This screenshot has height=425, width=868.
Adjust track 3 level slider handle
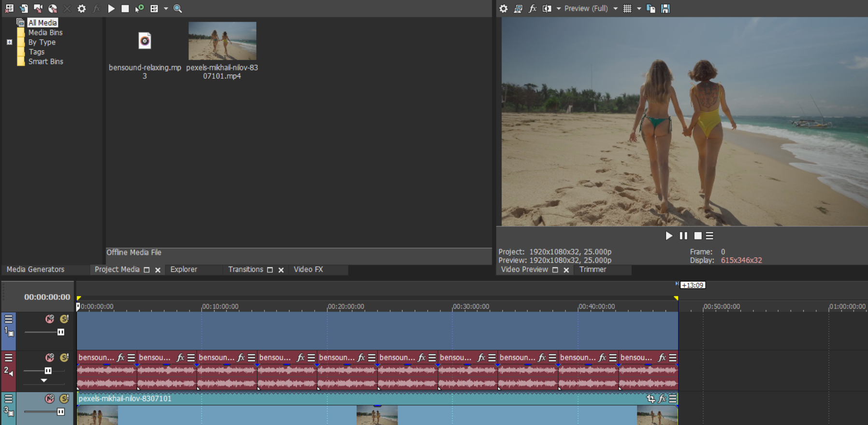(61, 411)
